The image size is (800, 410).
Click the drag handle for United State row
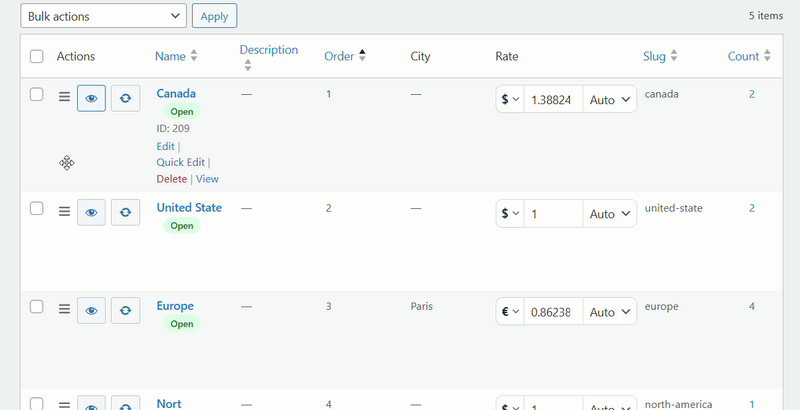(64, 212)
